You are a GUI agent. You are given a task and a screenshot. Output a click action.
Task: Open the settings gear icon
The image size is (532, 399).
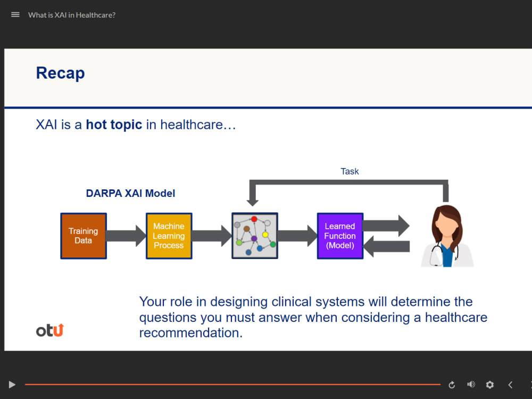[489, 385]
